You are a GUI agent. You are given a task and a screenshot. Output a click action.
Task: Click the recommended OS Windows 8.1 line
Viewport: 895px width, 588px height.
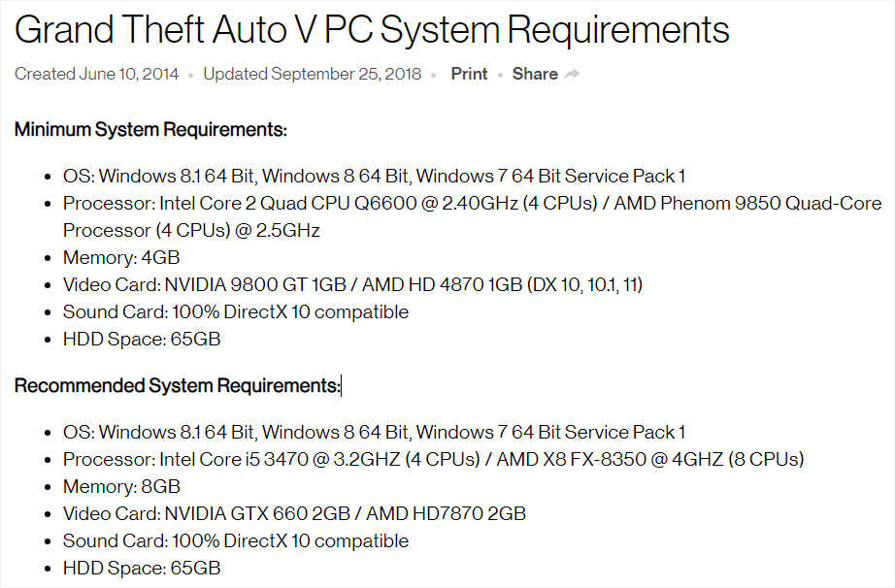[374, 433]
